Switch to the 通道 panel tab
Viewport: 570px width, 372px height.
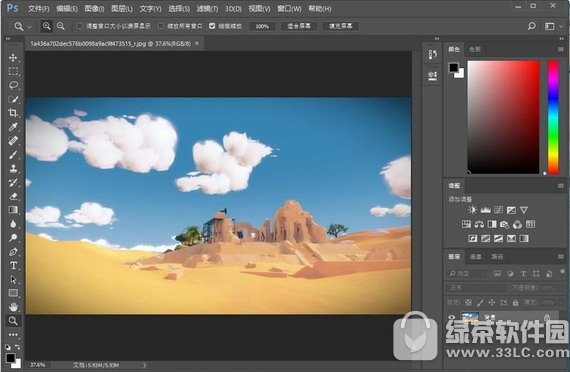pyautogui.click(x=475, y=257)
